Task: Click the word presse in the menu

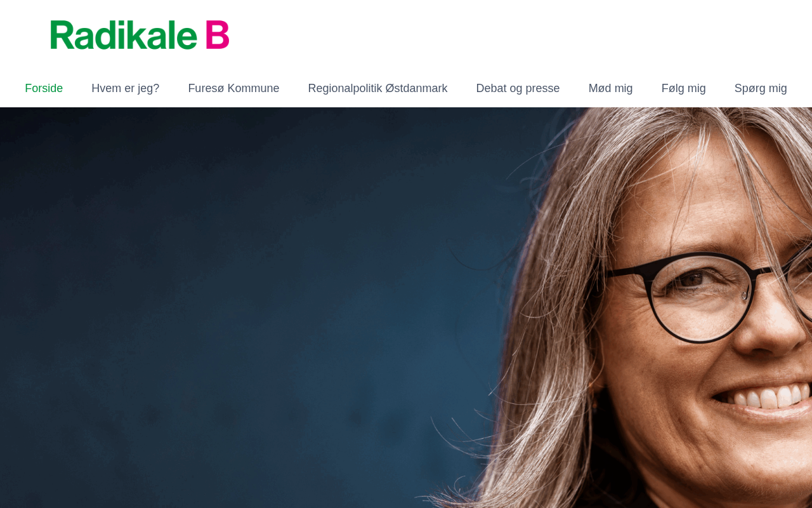Action: (x=542, y=88)
